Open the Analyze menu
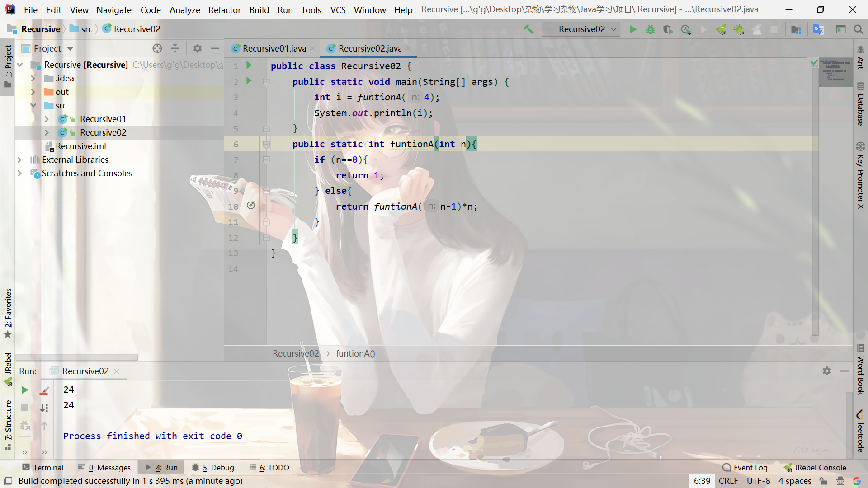The width and height of the screenshot is (868, 488). (184, 10)
